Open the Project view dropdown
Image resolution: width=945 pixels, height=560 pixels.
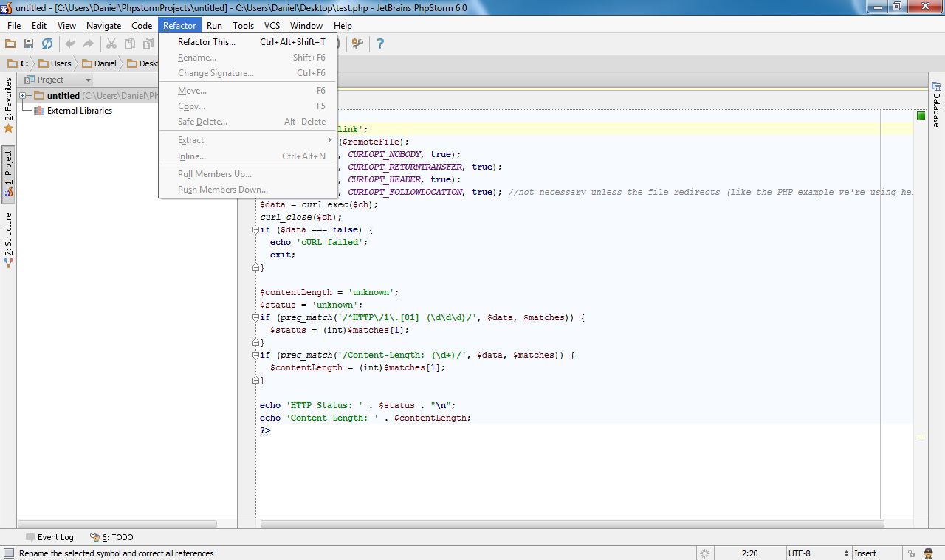58,80
